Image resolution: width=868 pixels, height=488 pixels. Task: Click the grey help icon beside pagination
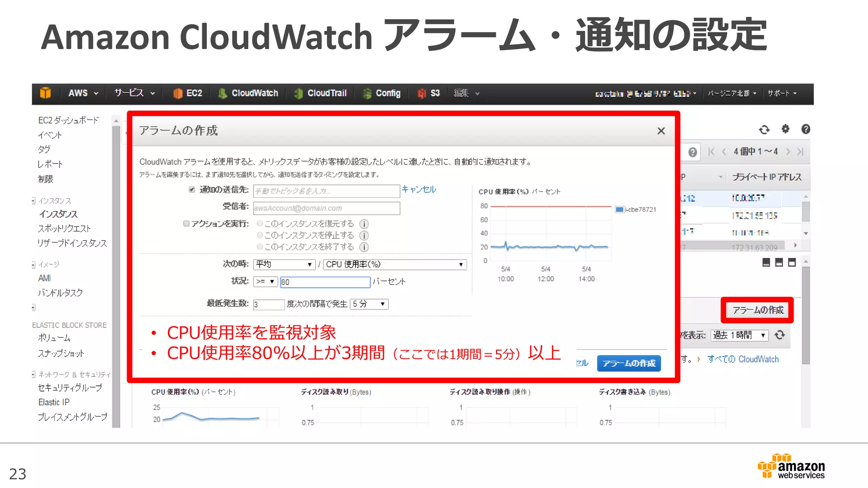(x=693, y=152)
